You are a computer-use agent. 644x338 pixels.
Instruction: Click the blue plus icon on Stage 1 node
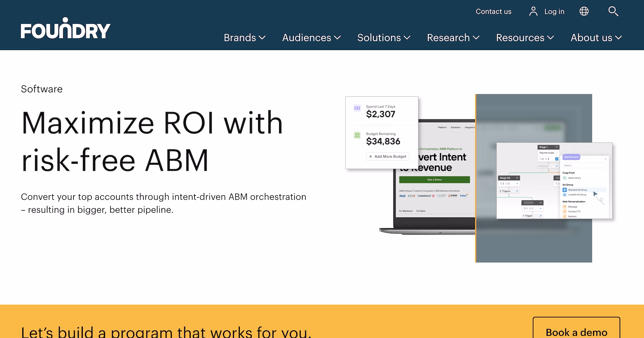click(x=557, y=159)
